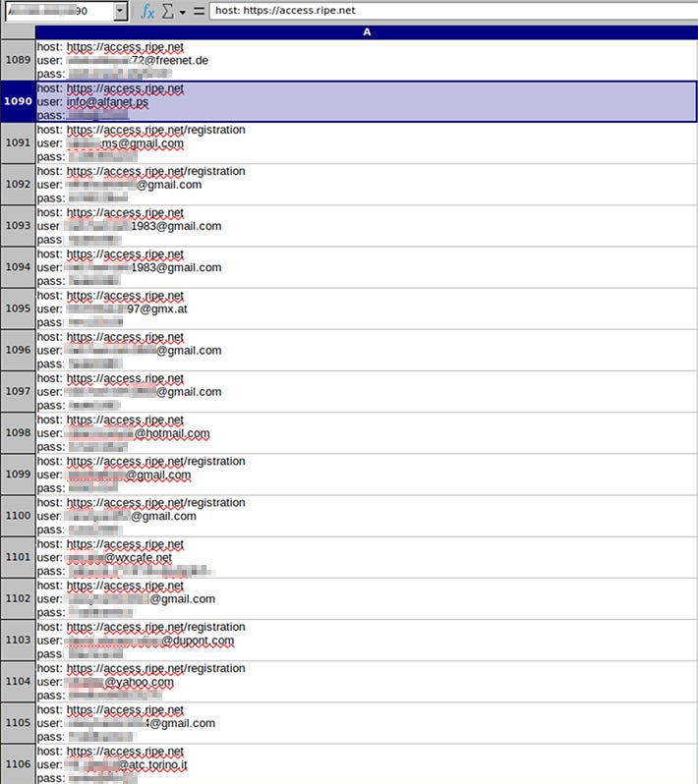Viewport: 698px width, 784px height.
Task: Select column A header
Action: point(367,32)
